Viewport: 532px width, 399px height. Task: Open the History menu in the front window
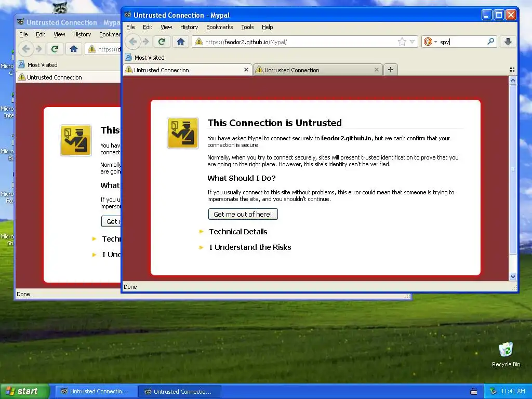pos(189,27)
